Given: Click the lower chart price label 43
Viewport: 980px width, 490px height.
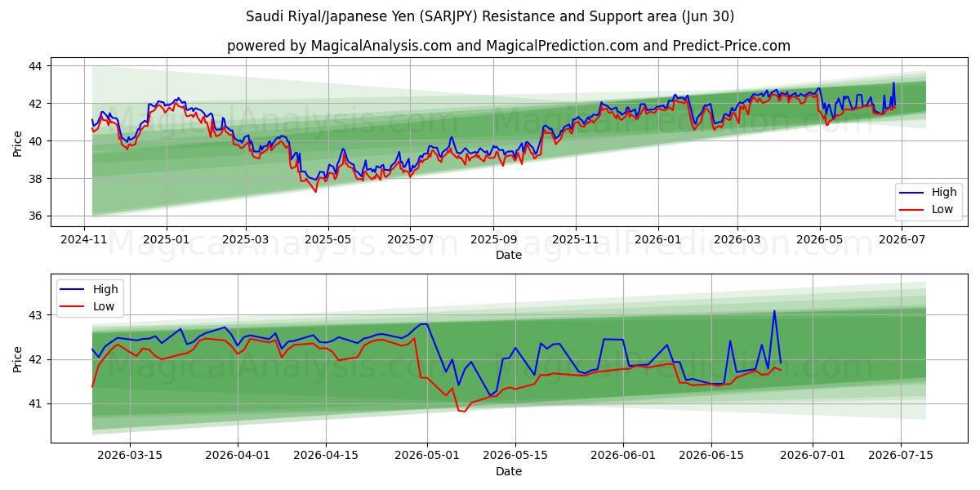Looking at the screenshot, I should pyautogui.click(x=38, y=314).
